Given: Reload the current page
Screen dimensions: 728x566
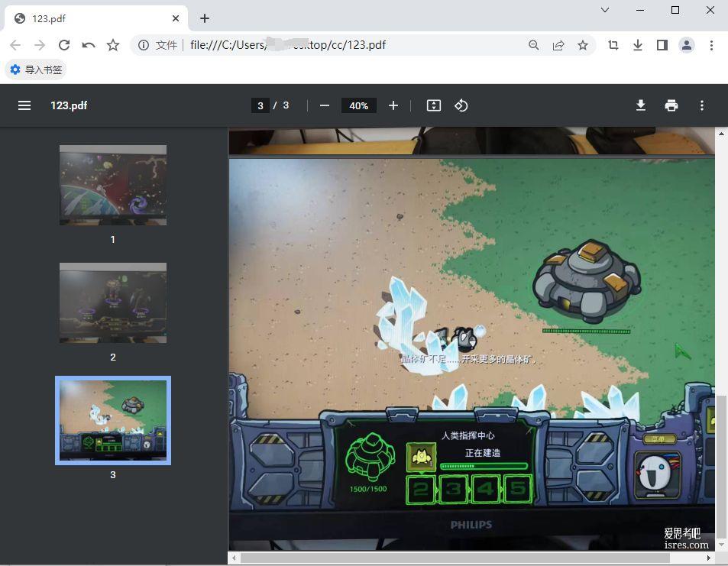Looking at the screenshot, I should [64, 45].
